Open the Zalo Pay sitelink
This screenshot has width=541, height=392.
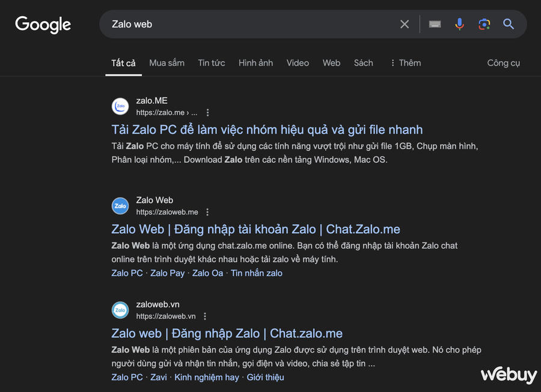(167, 273)
